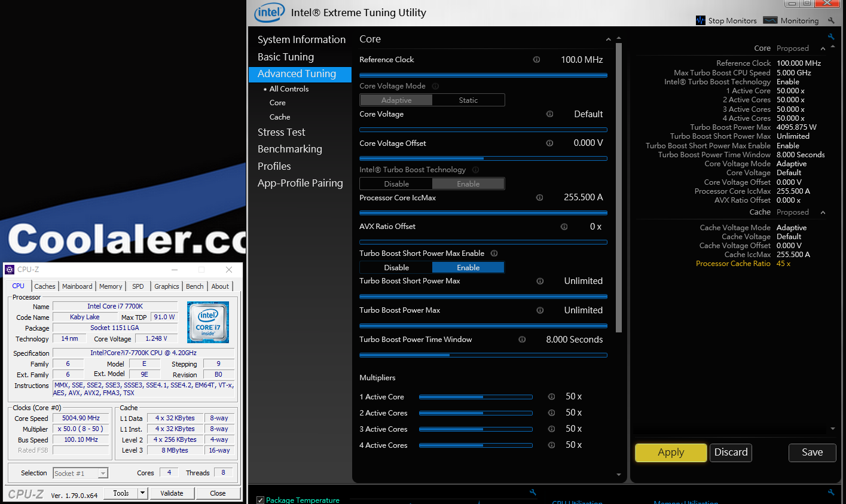Image resolution: width=846 pixels, height=504 pixels.
Task: Adjust the Reference Clock slider
Action: coord(483,75)
